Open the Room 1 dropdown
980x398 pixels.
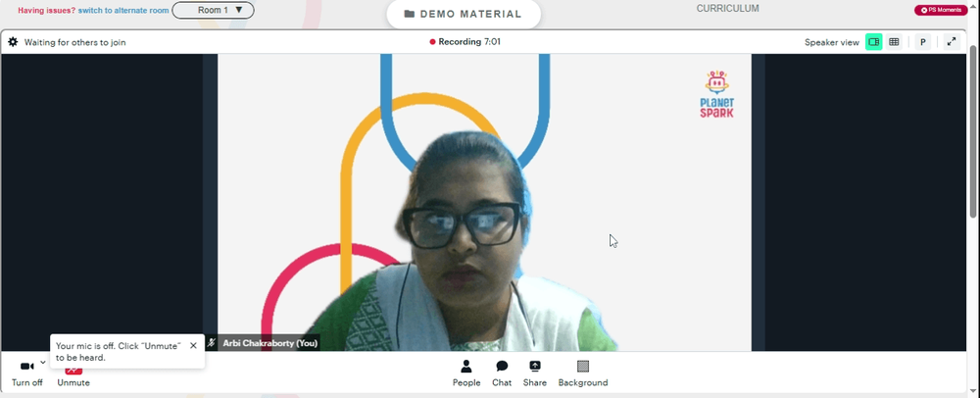coord(213,10)
